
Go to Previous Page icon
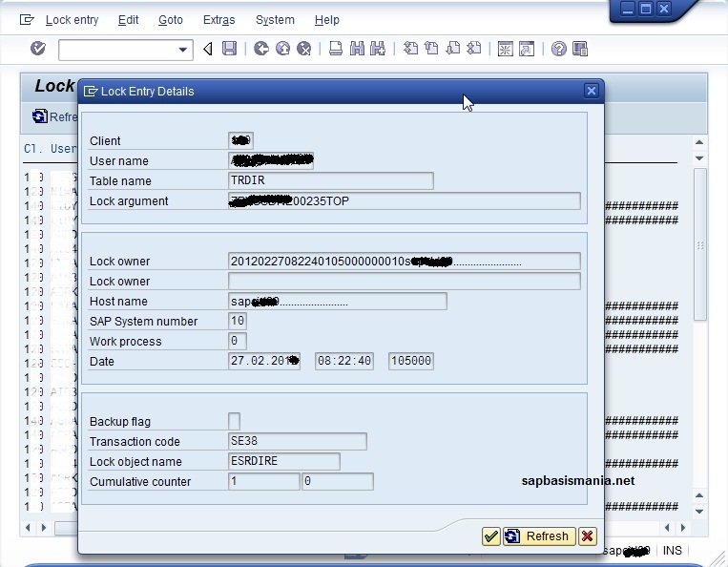(432, 49)
